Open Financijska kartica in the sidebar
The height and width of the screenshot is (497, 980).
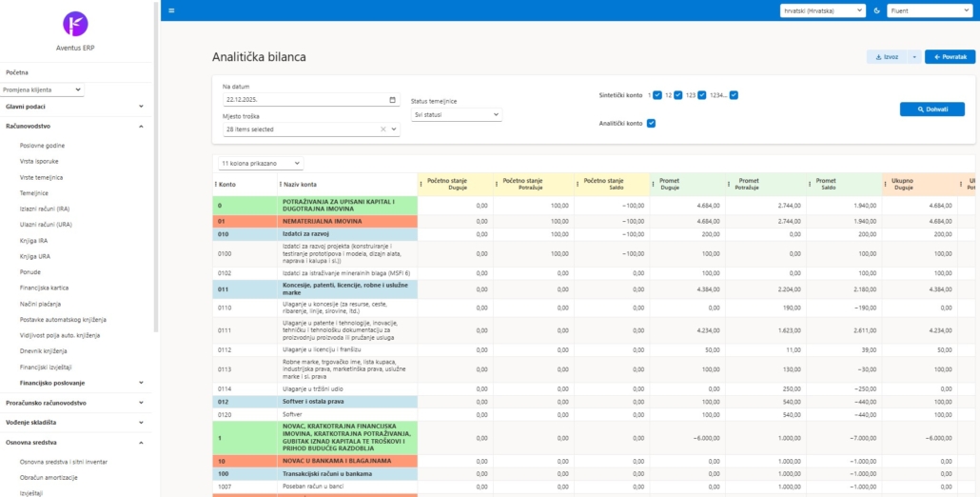tap(46, 288)
